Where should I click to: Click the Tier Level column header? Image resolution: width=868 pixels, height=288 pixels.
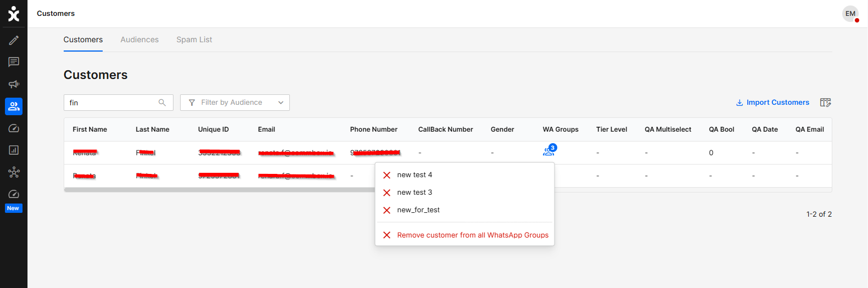click(x=612, y=129)
